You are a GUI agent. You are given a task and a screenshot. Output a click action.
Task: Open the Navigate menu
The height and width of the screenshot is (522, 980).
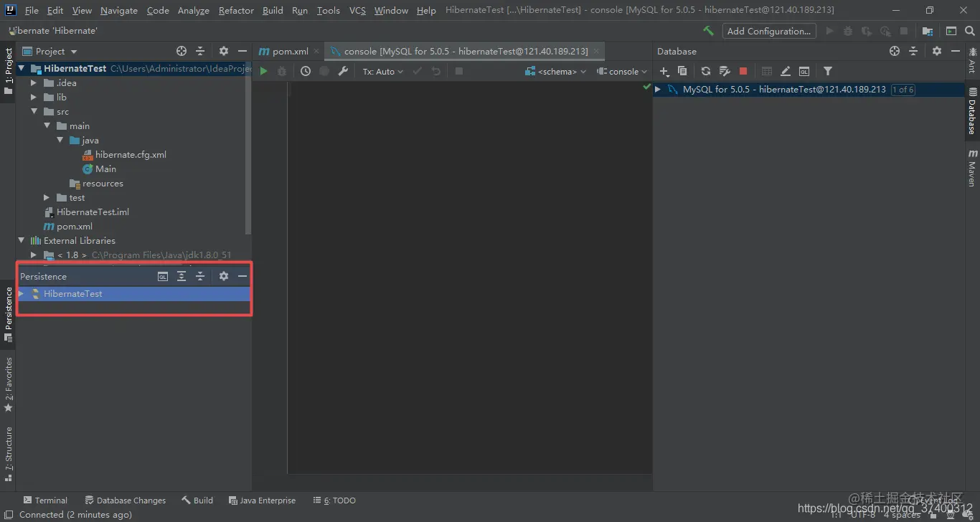pos(119,10)
